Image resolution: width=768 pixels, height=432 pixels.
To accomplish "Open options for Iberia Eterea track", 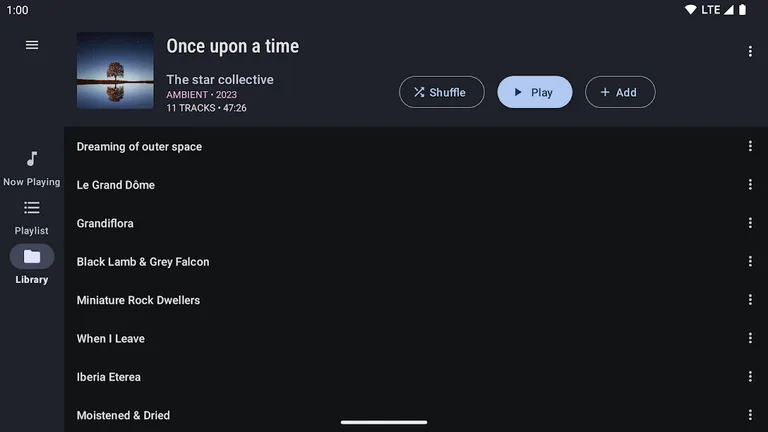I will (x=750, y=377).
